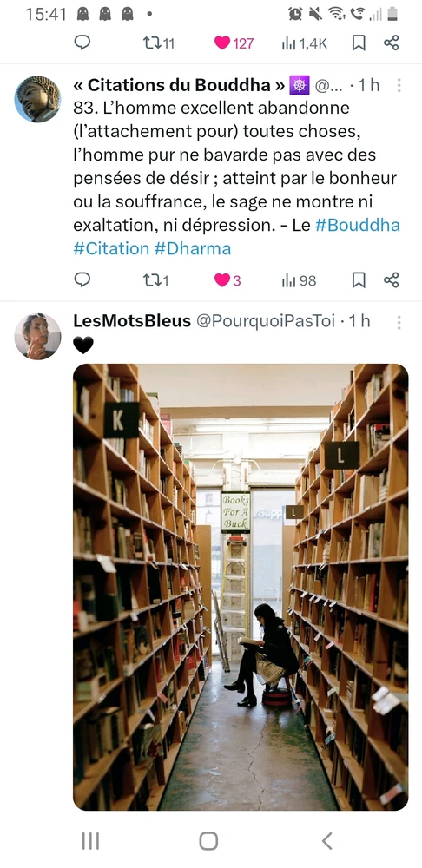This screenshot has height=868, width=422.
Task: Retweet the Citations du Bouddha post
Action: click(x=155, y=280)
